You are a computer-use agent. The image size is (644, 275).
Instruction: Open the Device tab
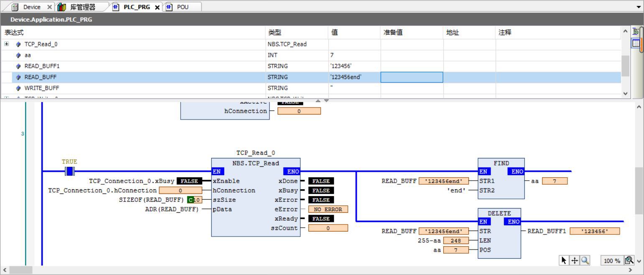32,7
